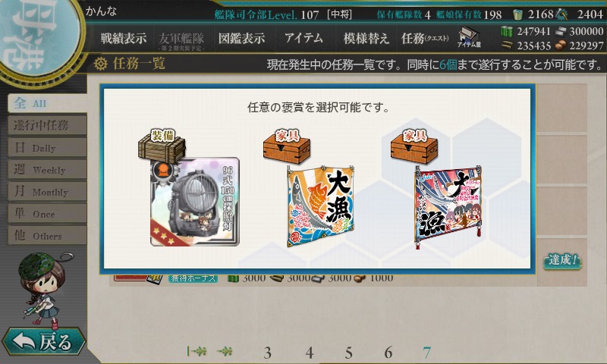Image resolution: width=607 pixels, height=364 pixels.
Task: Click the 戻る back arrow button
Action: (43, 341)
